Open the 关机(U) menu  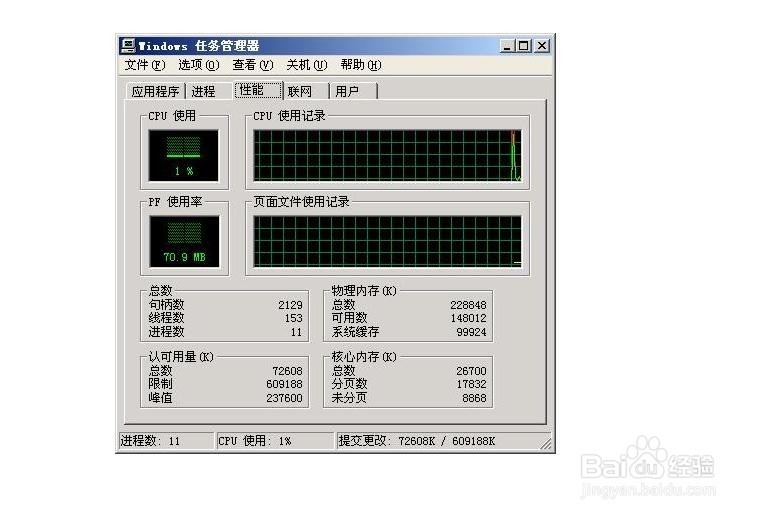click(307, 65)
